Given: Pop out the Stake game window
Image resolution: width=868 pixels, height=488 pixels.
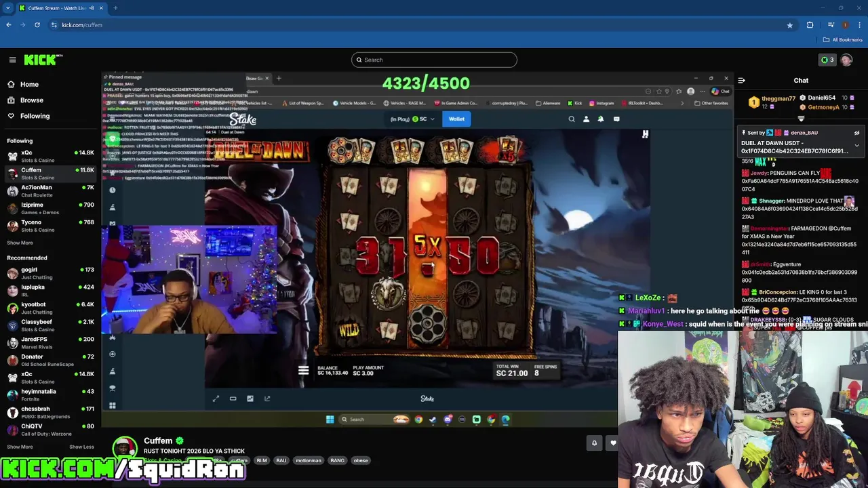Looking at the screenshot, I should click(x=267, y=399).
